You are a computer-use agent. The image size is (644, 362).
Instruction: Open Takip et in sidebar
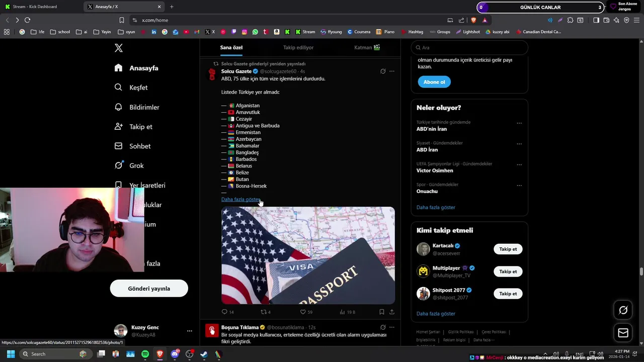(133, 127)
